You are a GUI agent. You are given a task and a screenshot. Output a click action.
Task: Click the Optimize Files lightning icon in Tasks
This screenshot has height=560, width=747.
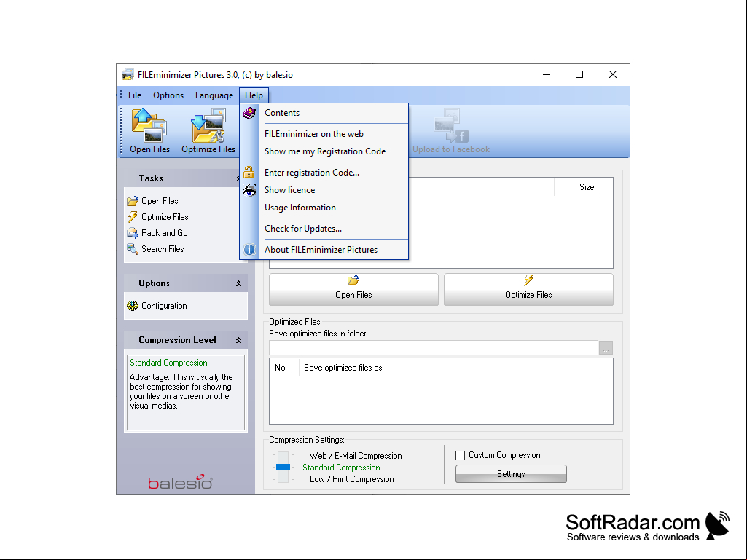coord(133,217)
